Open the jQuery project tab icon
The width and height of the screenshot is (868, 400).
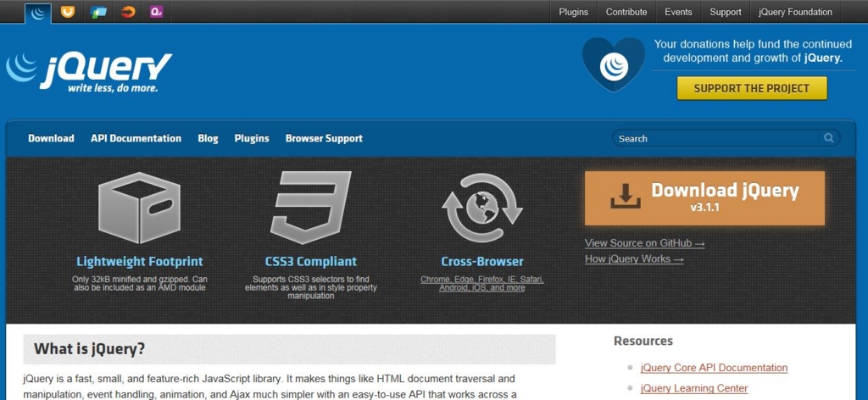point(37,13)
